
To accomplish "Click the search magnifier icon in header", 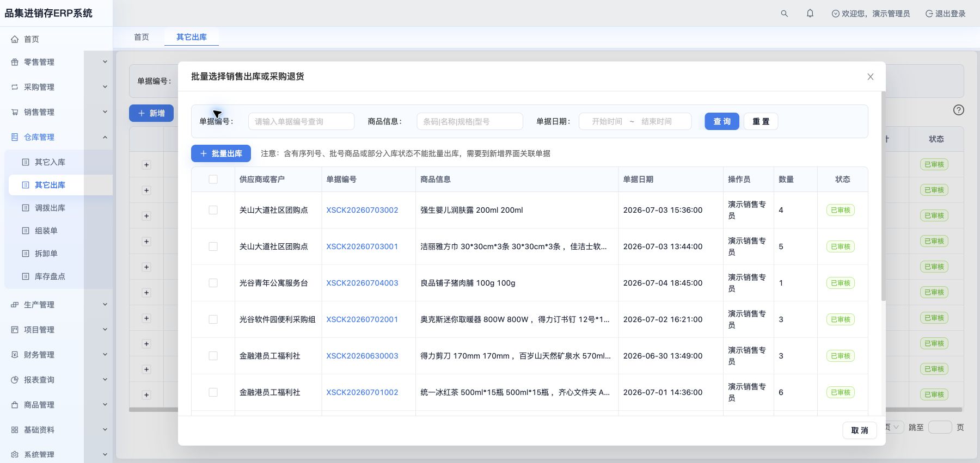I will [784, 14].
